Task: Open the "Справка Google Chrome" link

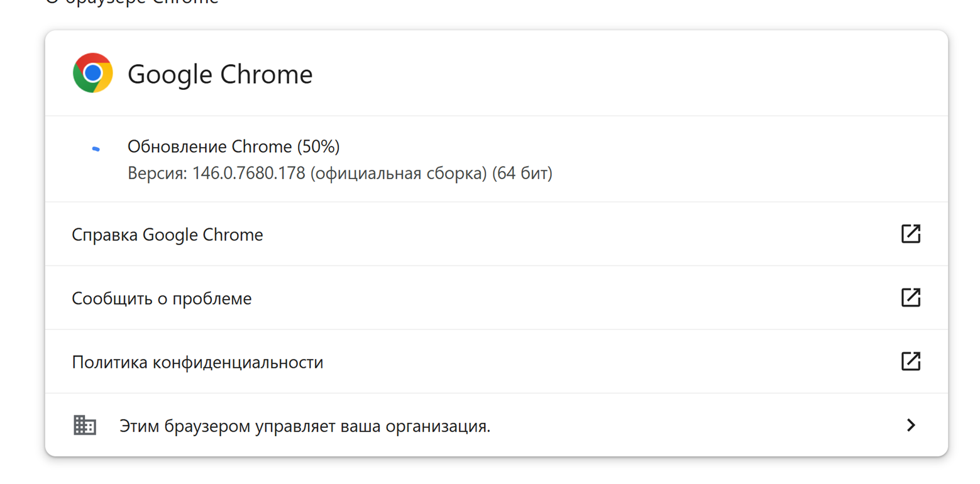Action: pyautogui.click(x=167, y=235)
